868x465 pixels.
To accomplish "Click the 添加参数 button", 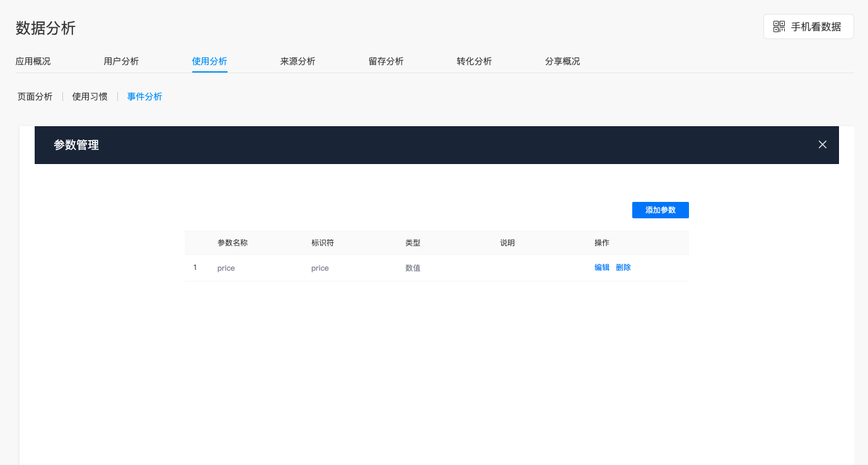I will [660, 210].
